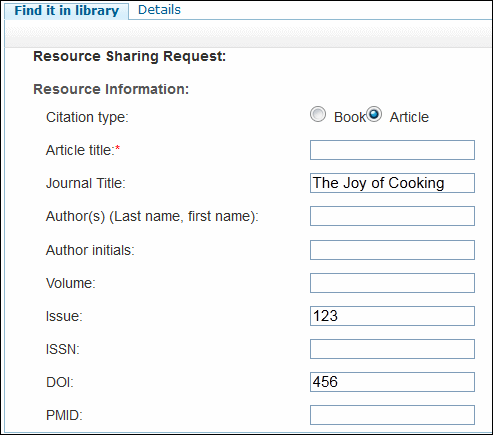
Task: Click the Citation type label
Action: tap(87, 117)
